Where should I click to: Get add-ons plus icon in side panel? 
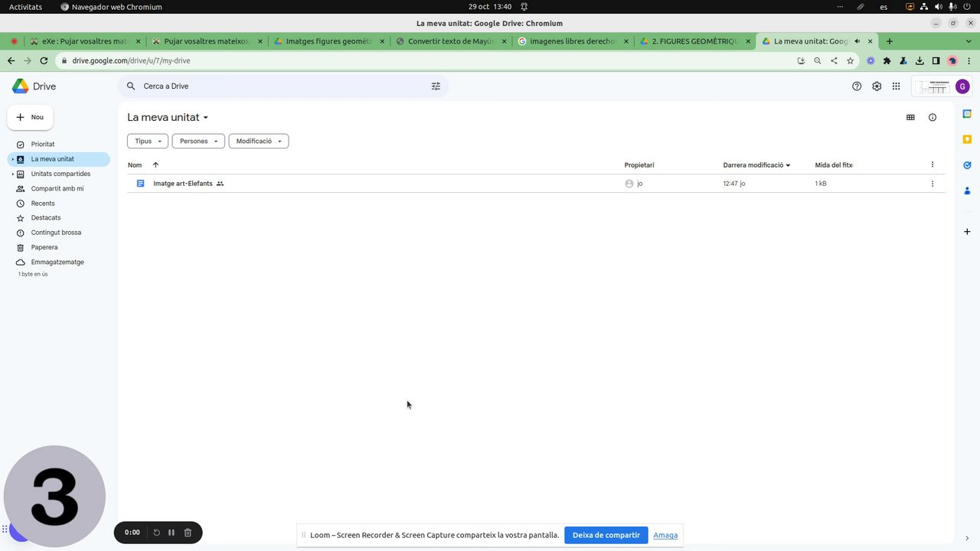point(967,231)
